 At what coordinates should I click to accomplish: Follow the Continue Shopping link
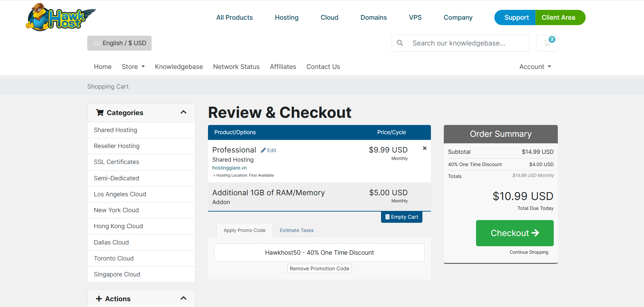click(x=529, y=252)
